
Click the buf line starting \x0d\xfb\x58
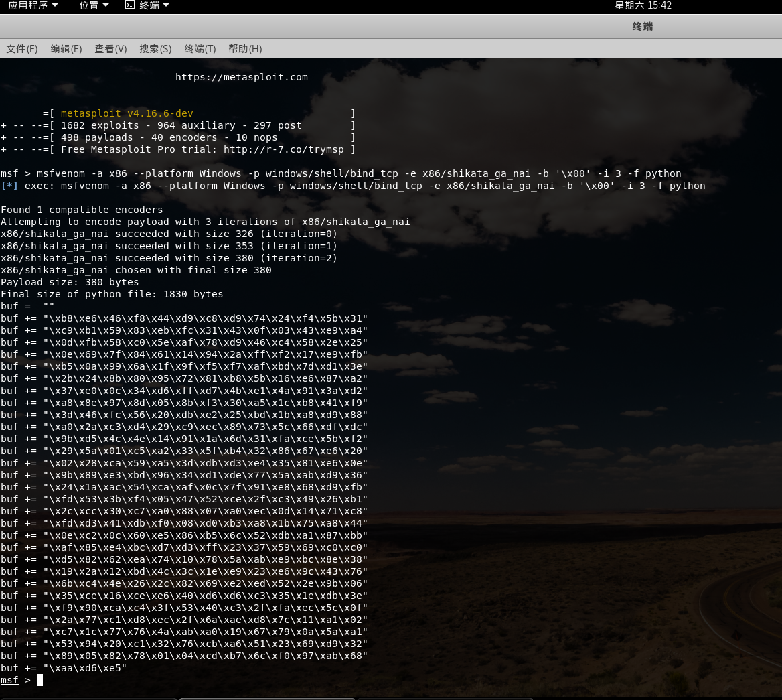184,343
